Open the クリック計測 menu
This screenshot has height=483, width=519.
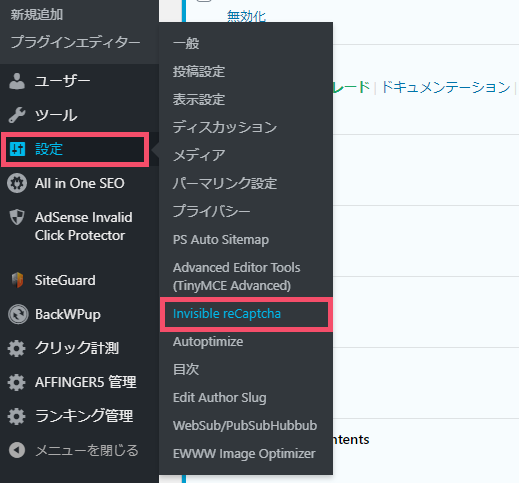point(77,348)
